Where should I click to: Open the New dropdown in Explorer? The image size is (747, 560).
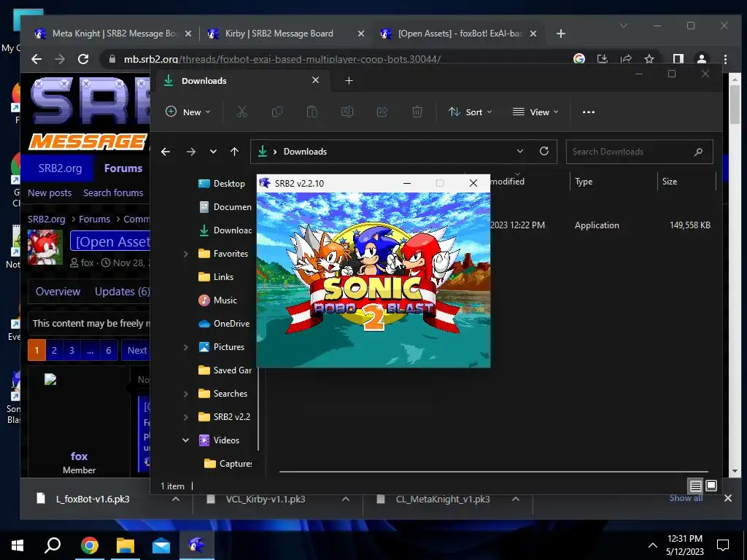(187, 112)
